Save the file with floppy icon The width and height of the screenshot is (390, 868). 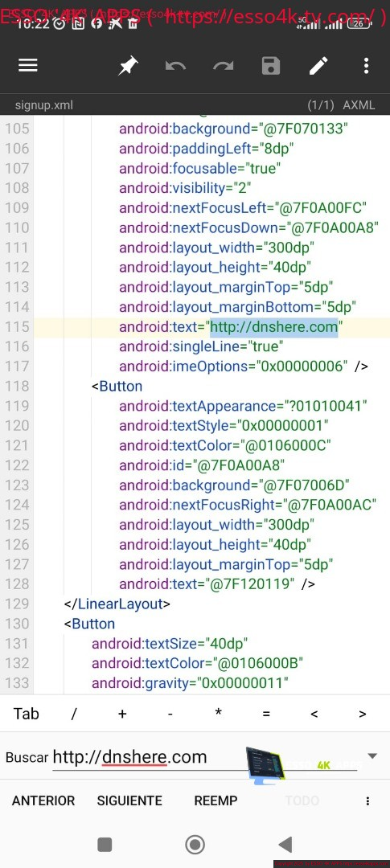pos(271,66)
